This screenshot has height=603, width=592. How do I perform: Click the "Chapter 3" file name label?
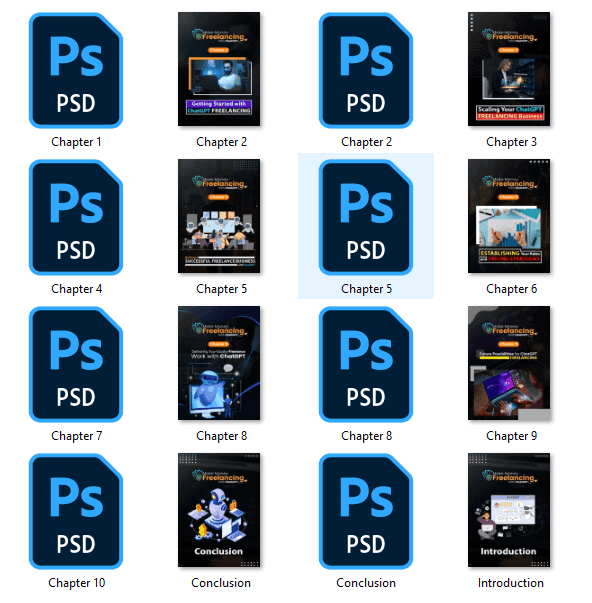[511, 142]
